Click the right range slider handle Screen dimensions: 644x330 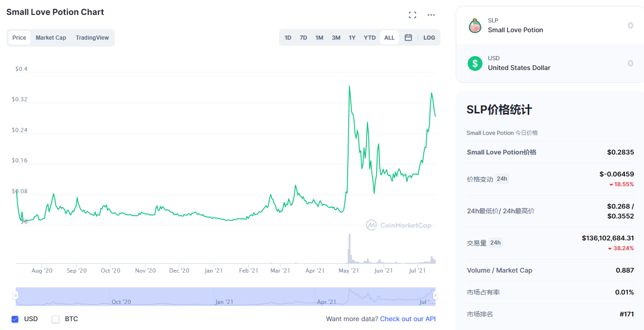click(x=435, y=295)
